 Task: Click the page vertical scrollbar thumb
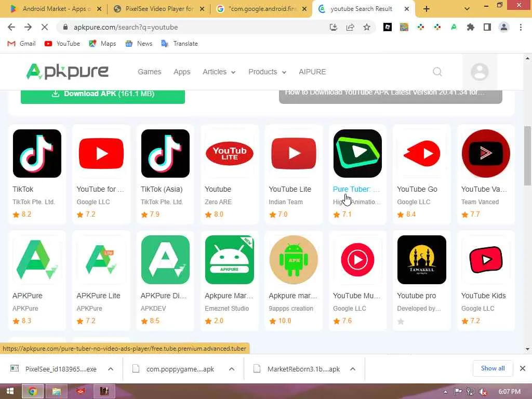pyautogui.click(x=527, y=156)
